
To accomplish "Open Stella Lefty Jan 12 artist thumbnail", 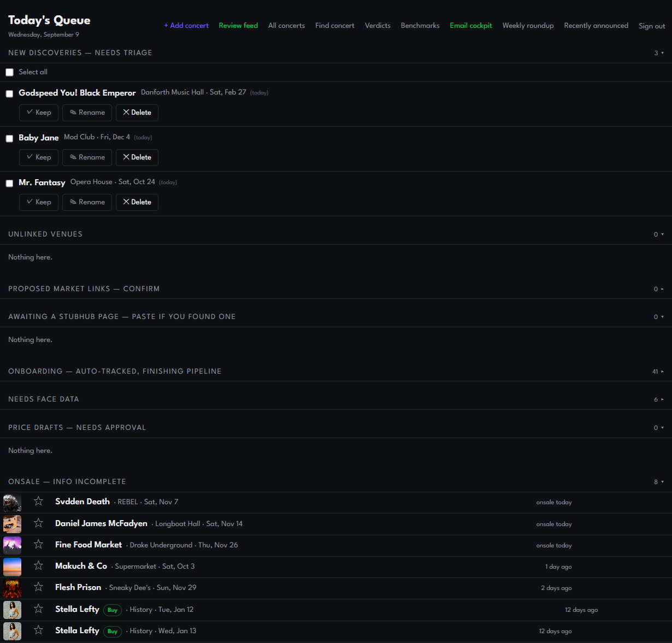I will 12,610.
